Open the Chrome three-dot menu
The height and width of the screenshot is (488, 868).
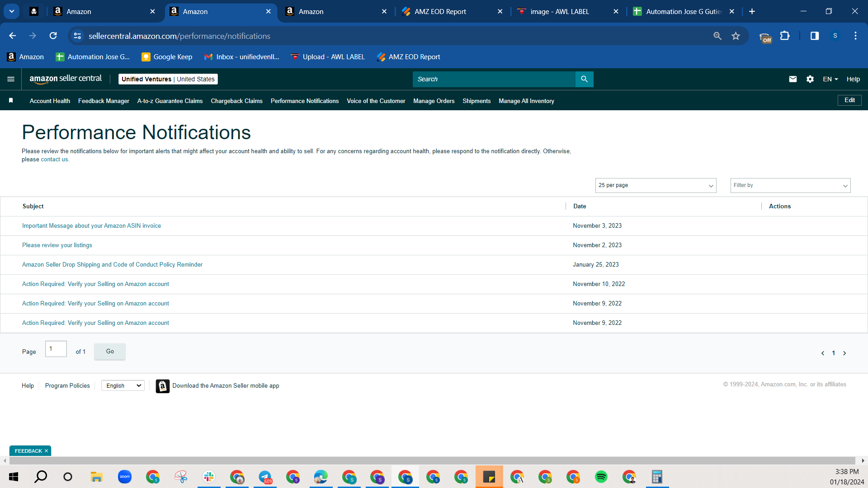(x=855, y=36)
